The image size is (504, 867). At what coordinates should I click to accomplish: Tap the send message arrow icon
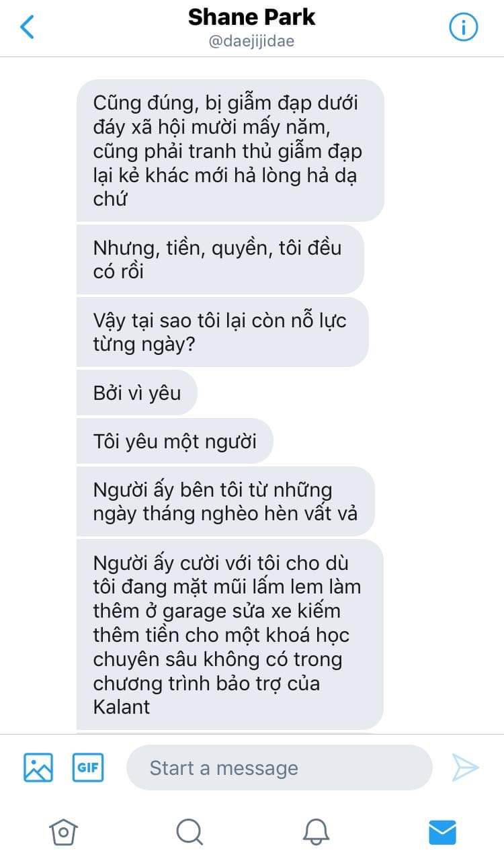(465, 768)
